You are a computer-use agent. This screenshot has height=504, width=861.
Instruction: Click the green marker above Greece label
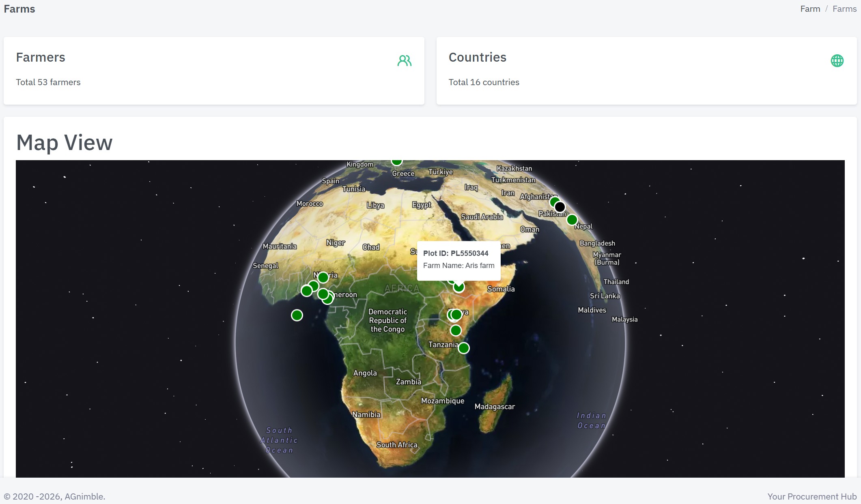pos(396,162)
